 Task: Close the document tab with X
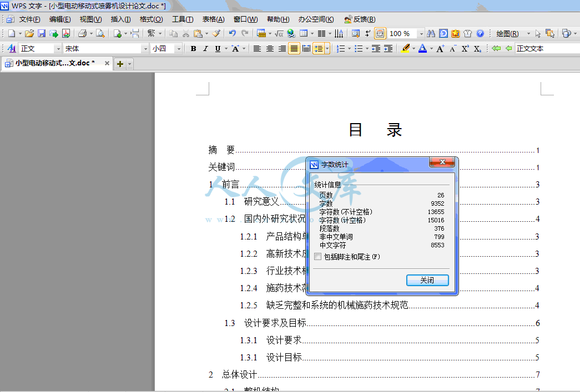click(107, 63)
